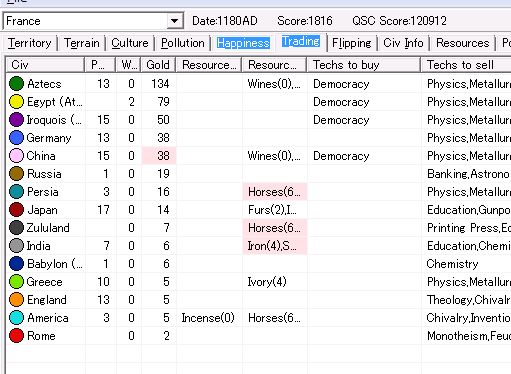Switch to the Territory tab
511x374 pixels.
pyautogui.click(x=30, y=43)
